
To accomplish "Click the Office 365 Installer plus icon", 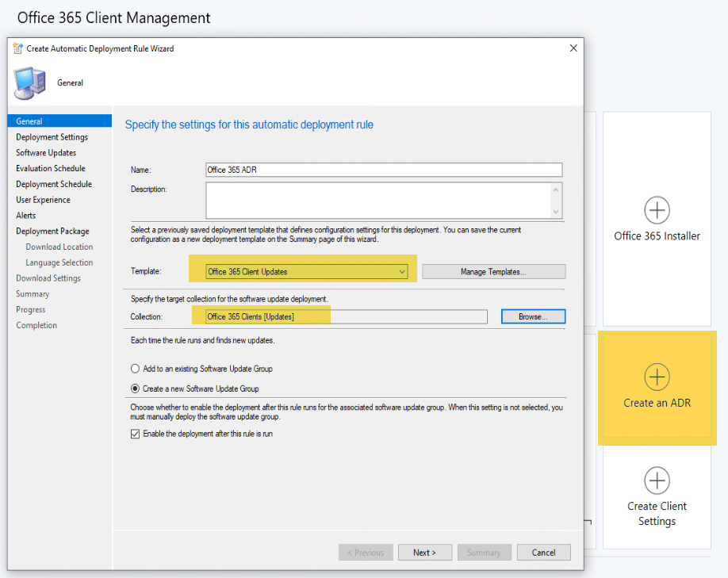I will point(656,211).
